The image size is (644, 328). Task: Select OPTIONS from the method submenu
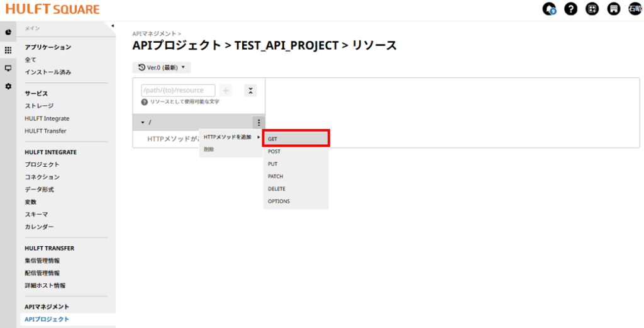[x=296, y=201]
